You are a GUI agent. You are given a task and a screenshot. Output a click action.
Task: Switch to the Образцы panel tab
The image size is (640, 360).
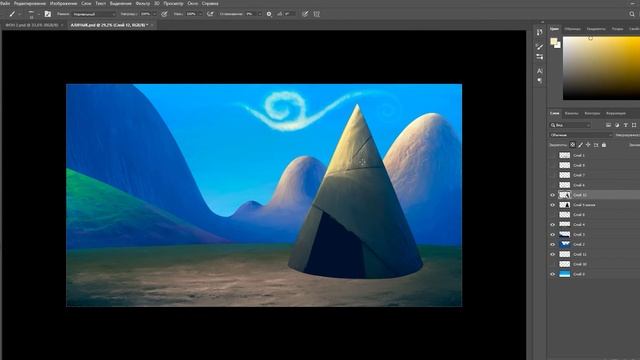tap(573, 29)
